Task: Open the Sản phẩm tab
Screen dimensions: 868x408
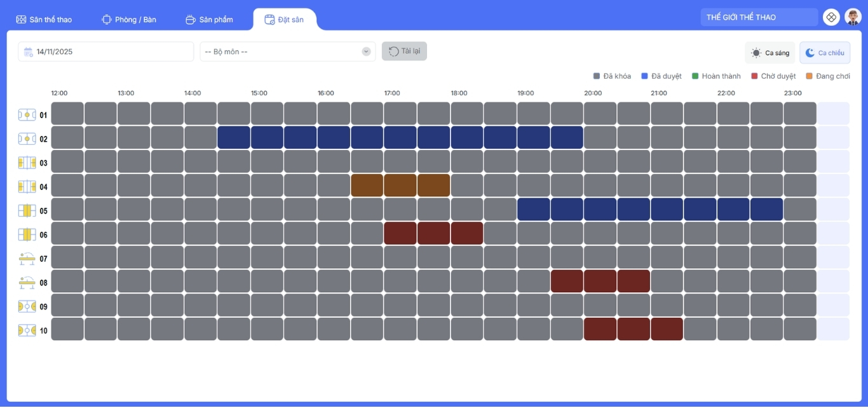Action: click(209, 20)
